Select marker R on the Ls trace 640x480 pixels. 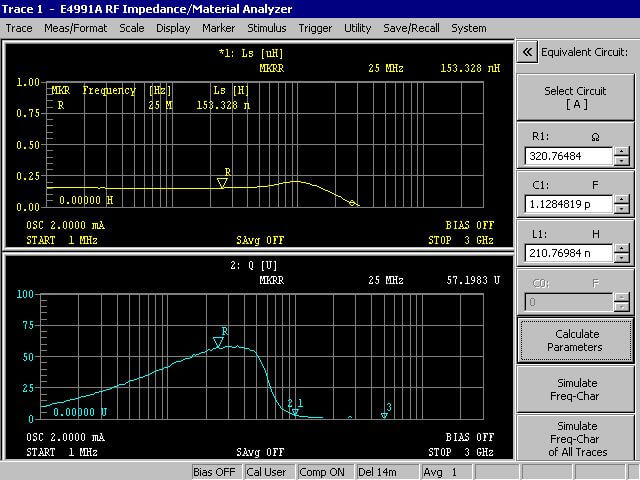[x=222, y=182]
